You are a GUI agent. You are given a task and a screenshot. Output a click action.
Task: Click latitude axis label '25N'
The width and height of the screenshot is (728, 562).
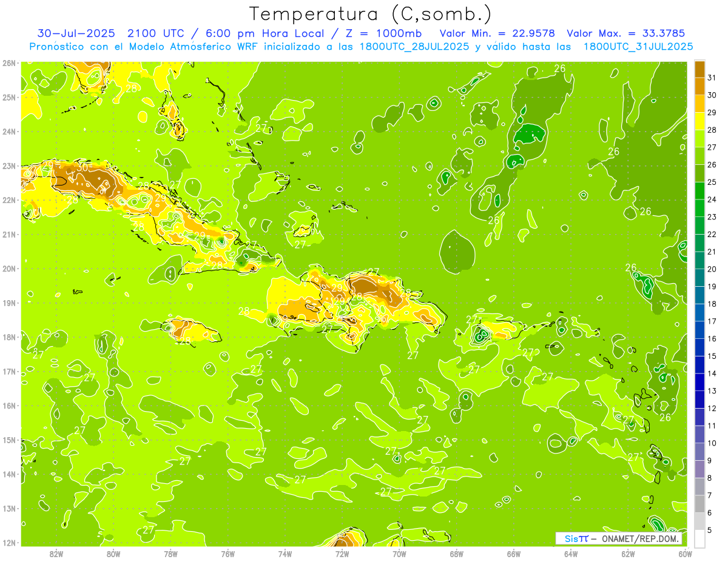click(x=8, y=98)
